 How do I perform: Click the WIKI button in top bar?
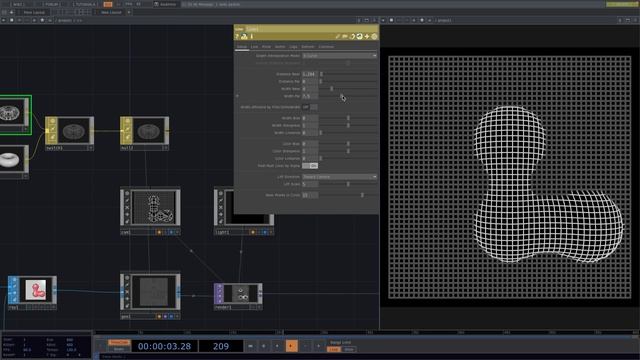18,4
